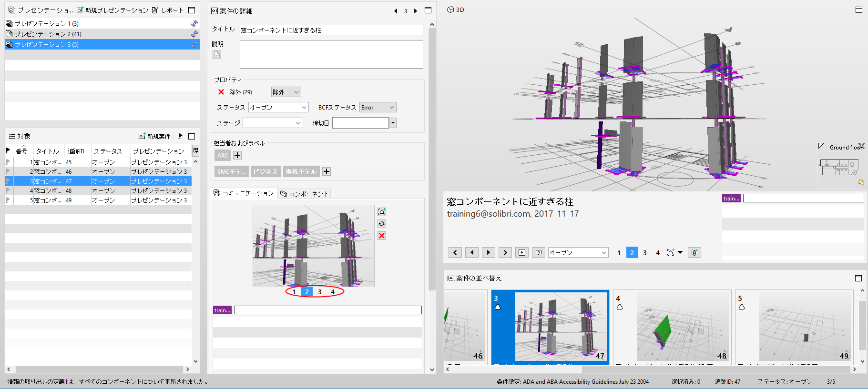Viewport: 868px width, 389px height.
Task: Open the BCFステータス dropdown showing Error
Action: click(x=378, y=107)
